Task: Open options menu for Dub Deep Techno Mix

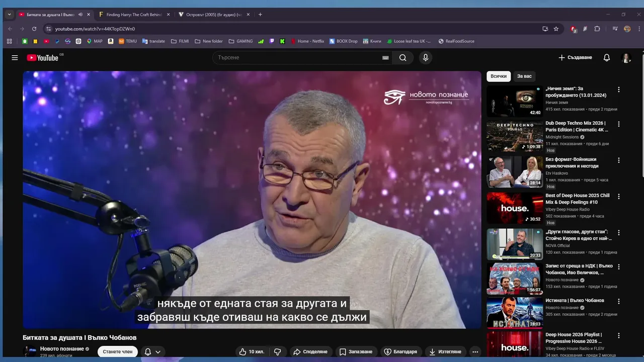Action: [x=619, y=124]
